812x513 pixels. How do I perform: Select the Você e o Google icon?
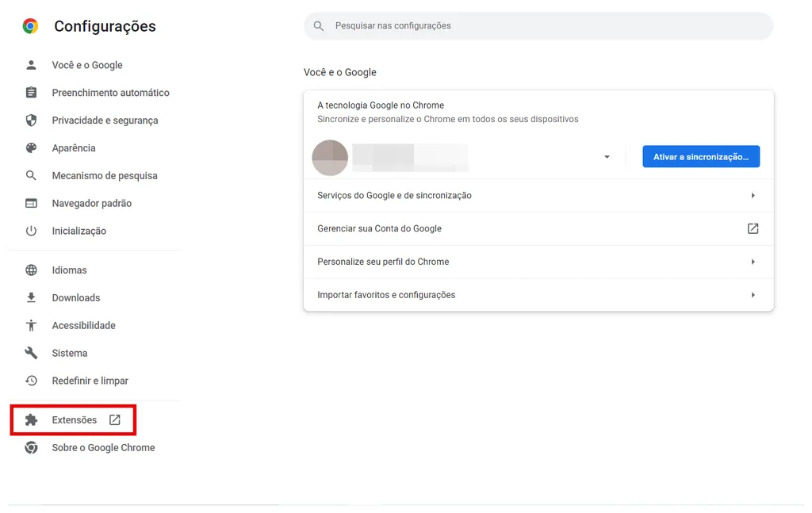[x=30, y=64]
